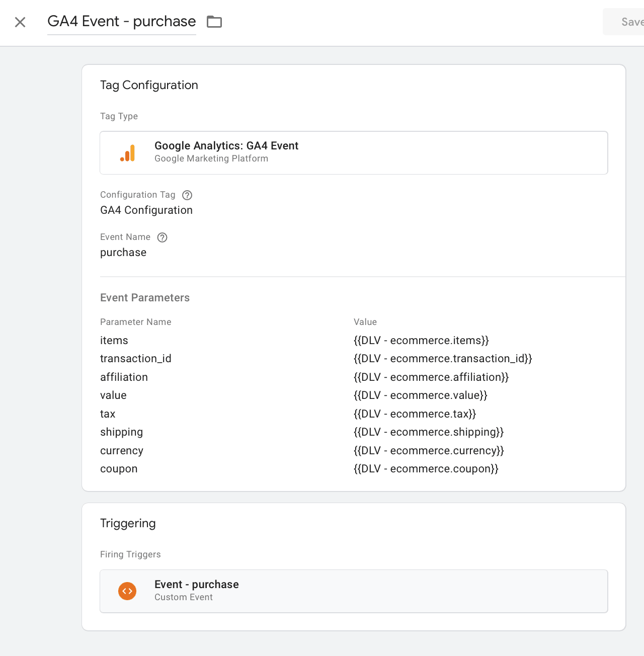This screenshot has width=644, height=656.
Task: Select the Google Analytics: GA4 Event tag type
Action: tap(354, 153)
